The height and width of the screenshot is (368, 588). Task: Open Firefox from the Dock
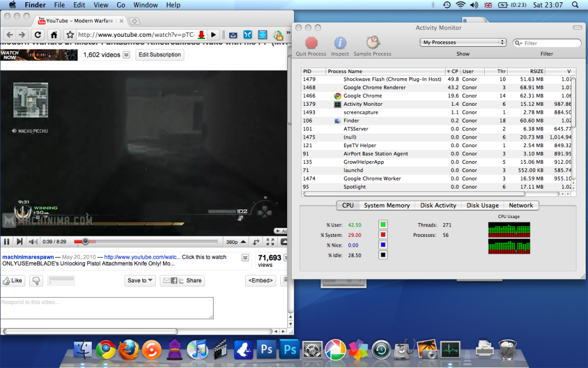tap(129, 350)
